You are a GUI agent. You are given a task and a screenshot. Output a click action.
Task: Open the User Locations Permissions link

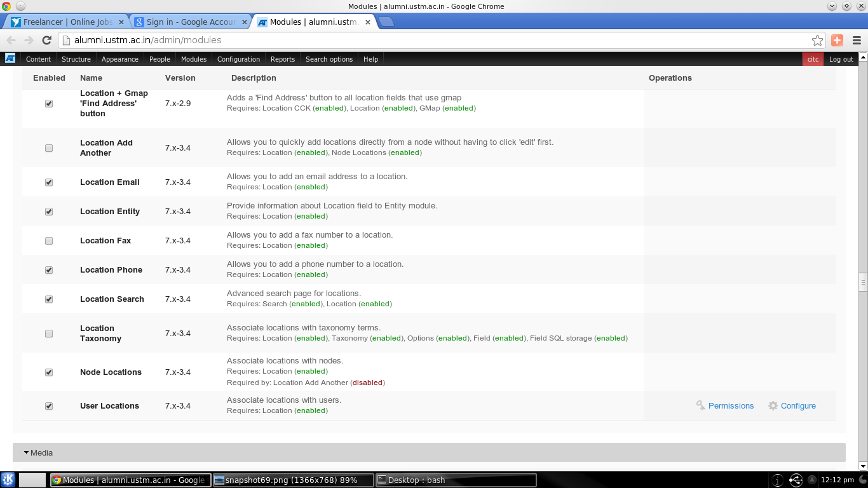(731, 406)
